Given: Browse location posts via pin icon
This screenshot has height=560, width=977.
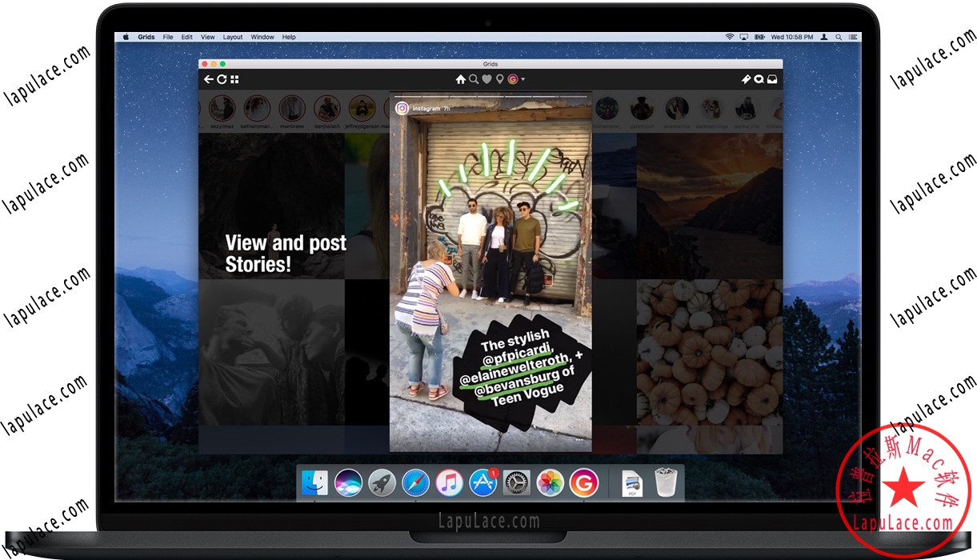Looking at the screenshot, I should coord(498,79).
